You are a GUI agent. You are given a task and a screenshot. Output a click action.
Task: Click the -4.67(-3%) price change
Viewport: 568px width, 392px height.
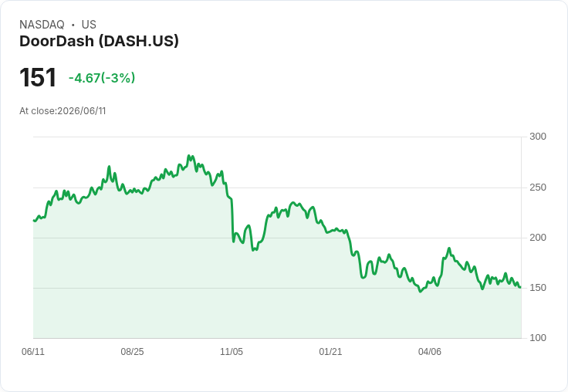point(102,78)
